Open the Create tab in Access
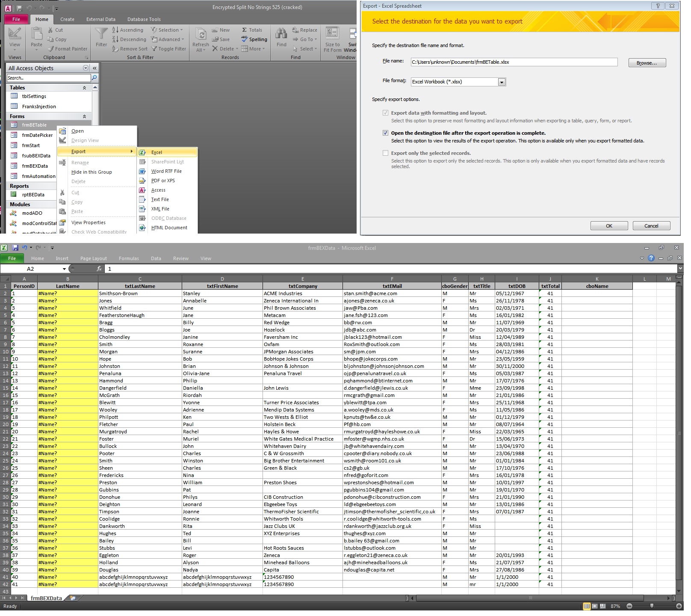691x616 pixels. point(67,19)
